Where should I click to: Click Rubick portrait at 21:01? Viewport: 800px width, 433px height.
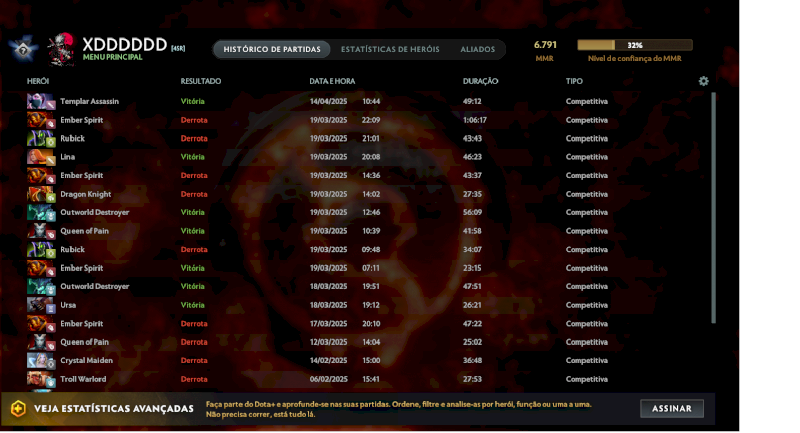[41, 138]
